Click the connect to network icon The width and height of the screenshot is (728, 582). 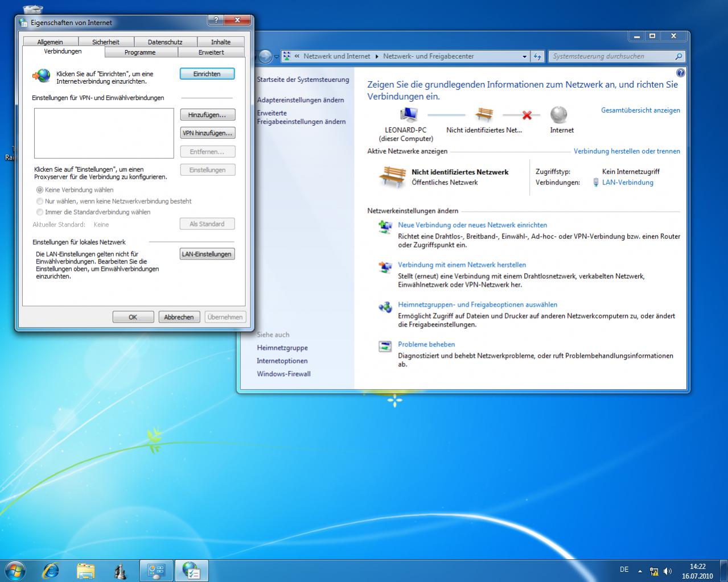385,267
